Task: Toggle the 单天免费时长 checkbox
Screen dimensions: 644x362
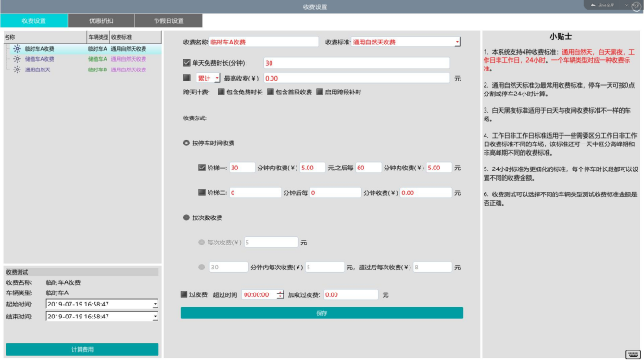Action: tap(187, 63)
